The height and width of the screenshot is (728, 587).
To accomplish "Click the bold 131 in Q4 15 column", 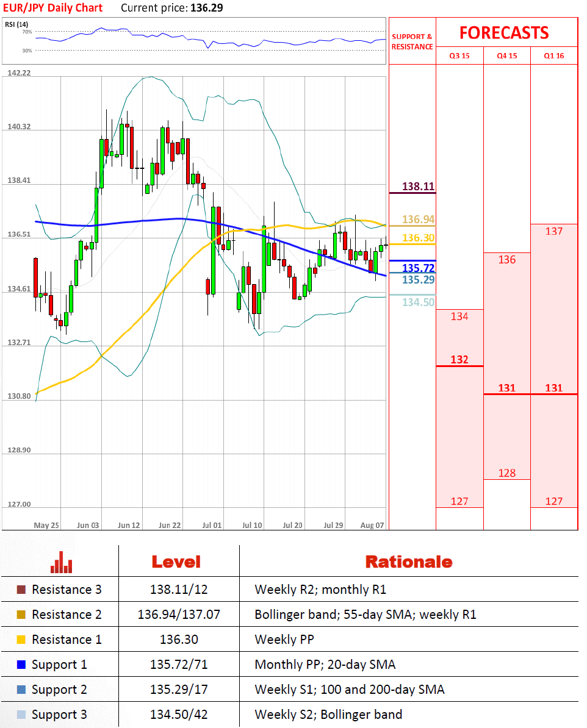I will tap(506, 388).
